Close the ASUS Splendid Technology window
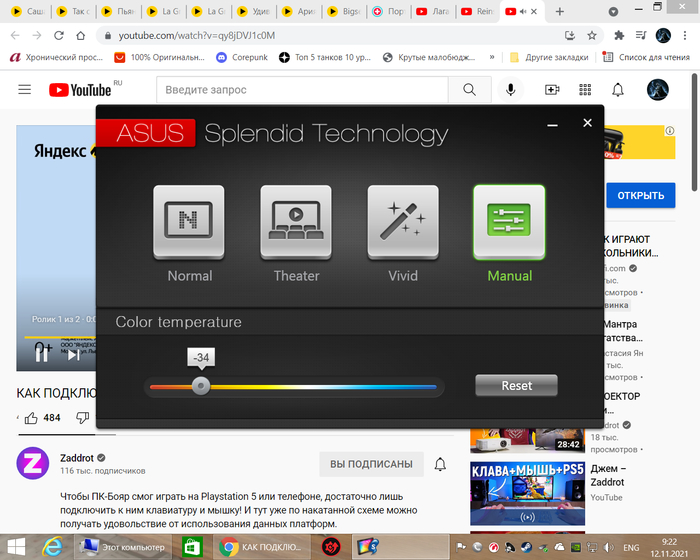This screenshot has height=560, width=700. [588, 123]
